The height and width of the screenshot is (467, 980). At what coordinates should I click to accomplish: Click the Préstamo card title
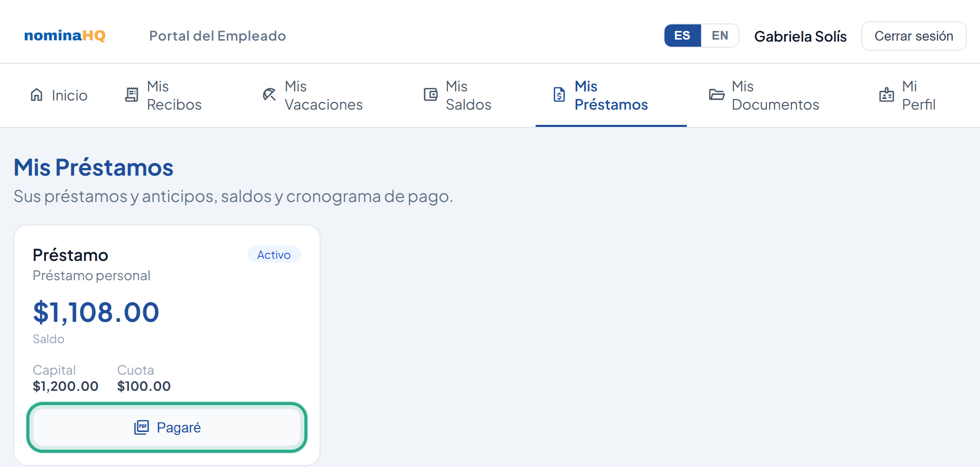click(x=71, y=255)
